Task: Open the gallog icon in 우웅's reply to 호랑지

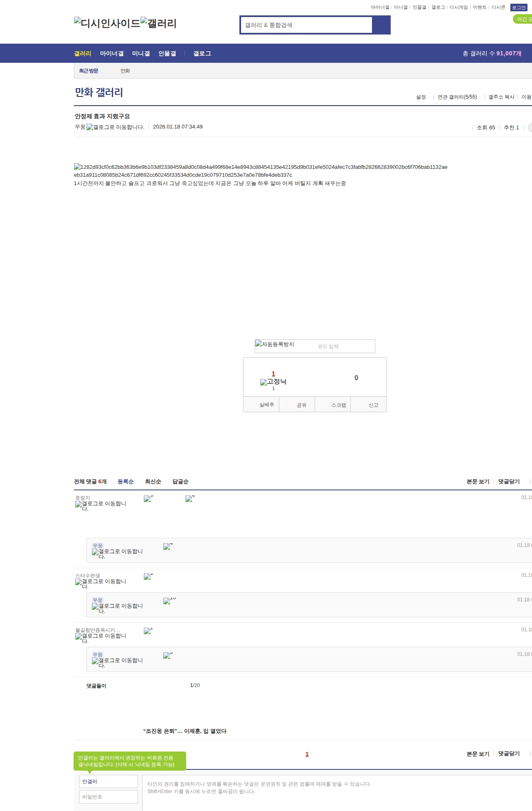Action: tap(117, 554)
